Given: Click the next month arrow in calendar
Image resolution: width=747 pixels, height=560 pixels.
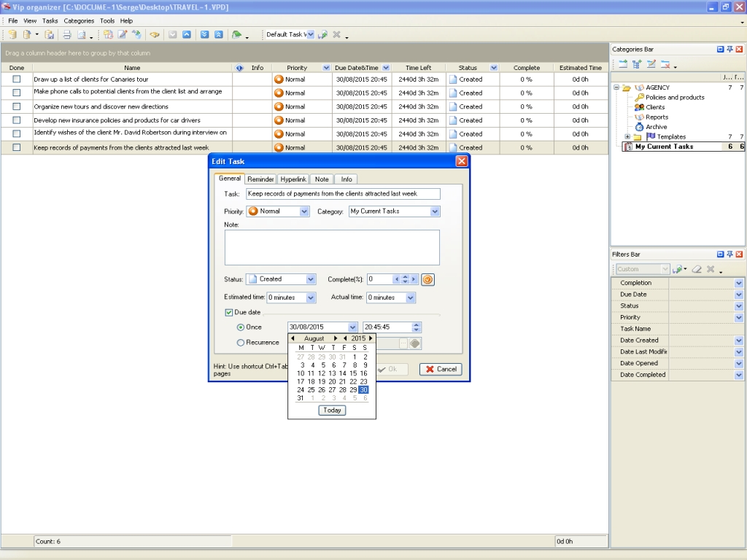Looking at the screenshot, I should (x=336, y=338).
